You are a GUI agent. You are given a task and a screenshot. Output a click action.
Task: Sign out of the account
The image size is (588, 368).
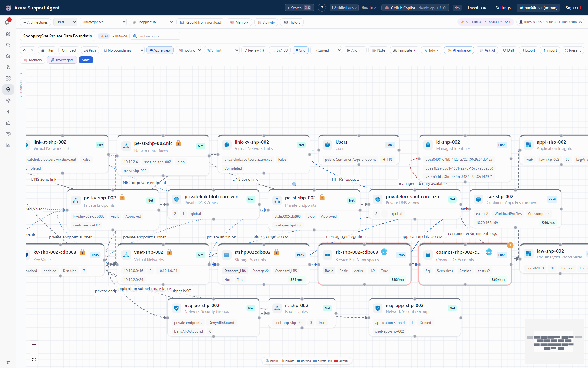[x=573, y=8]
